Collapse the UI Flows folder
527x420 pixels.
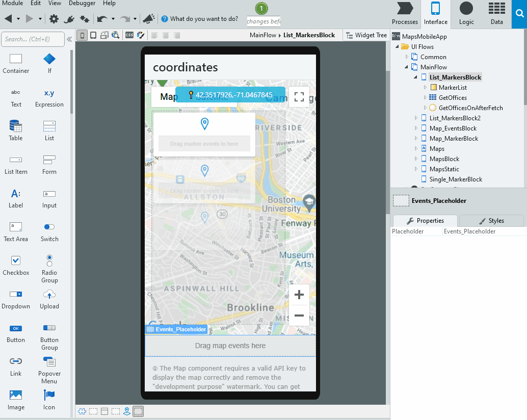point(397,47)
